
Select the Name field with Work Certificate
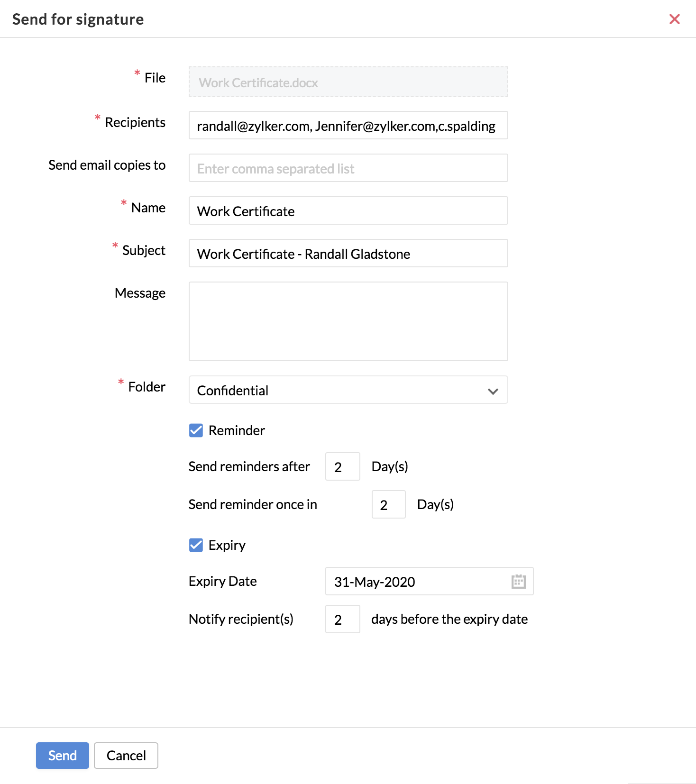pyautogui.click(x=348, y=210)
